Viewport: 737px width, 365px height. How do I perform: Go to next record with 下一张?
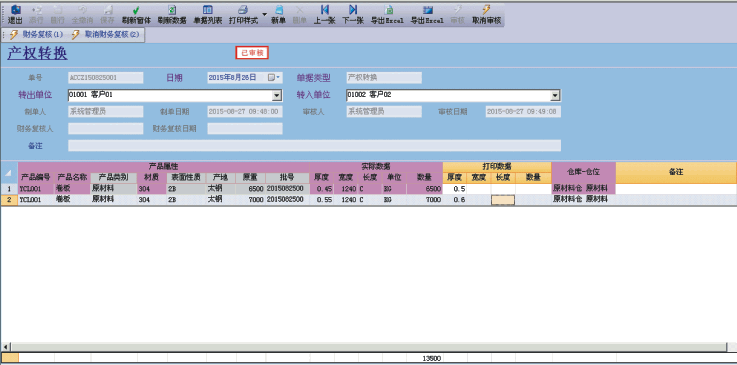pyautogui.click(x=353, y=15)
